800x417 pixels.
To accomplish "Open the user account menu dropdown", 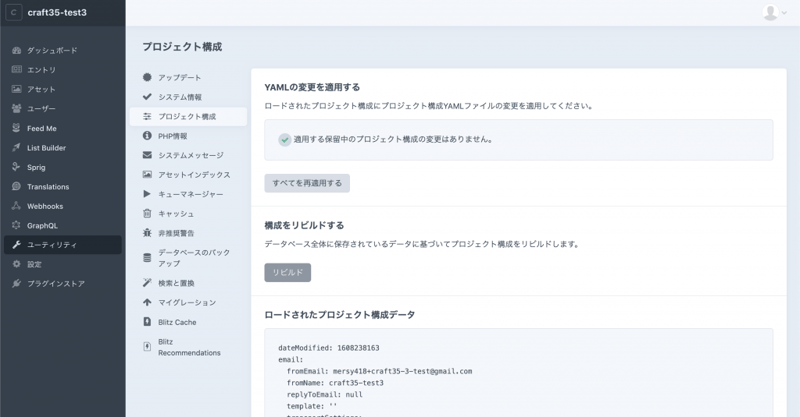I will pyautogui.click(x=773, y=13).
